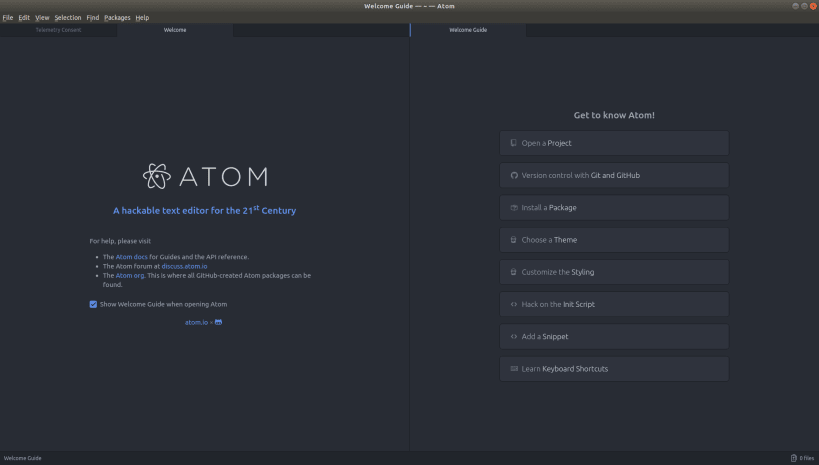Viewport: 819px width, 465px height.
Task: Select the Welcome Guide tab
Action: pyautogui.click(x=468, y=30)
